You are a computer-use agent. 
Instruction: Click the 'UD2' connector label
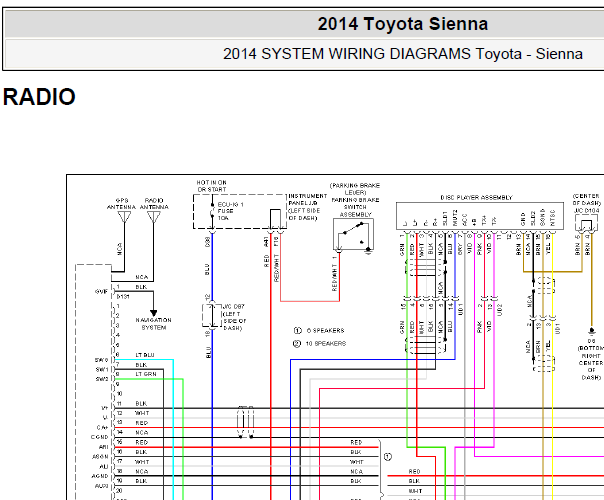(x=500, y=310)
